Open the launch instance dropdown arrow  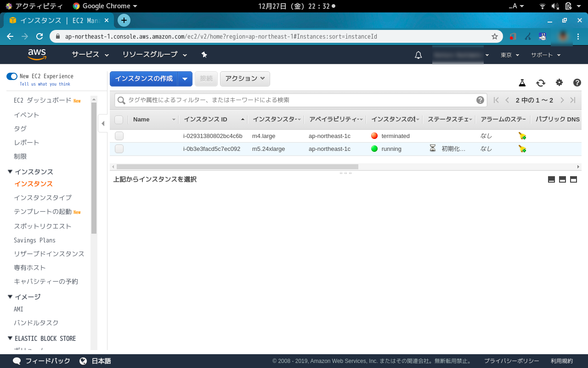[x=185, y=79]
